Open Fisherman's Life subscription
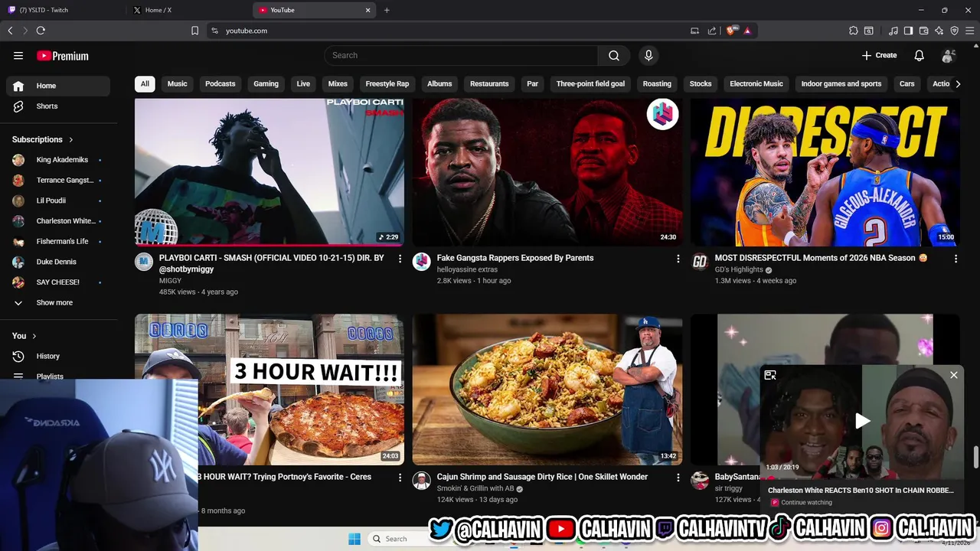 point(58,241)
